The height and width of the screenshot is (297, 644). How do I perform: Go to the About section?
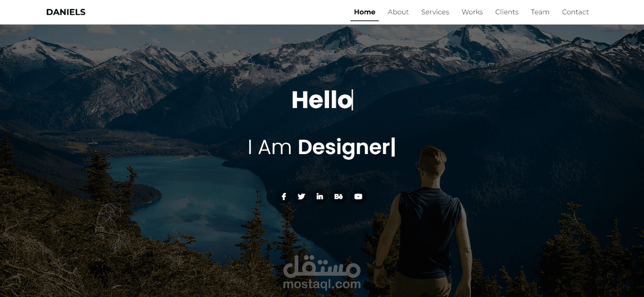tap(398, 12)
